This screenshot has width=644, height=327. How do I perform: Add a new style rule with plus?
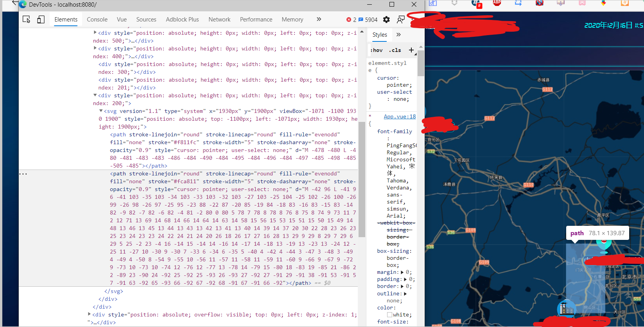pyautogui.click(x=411, y=50)
